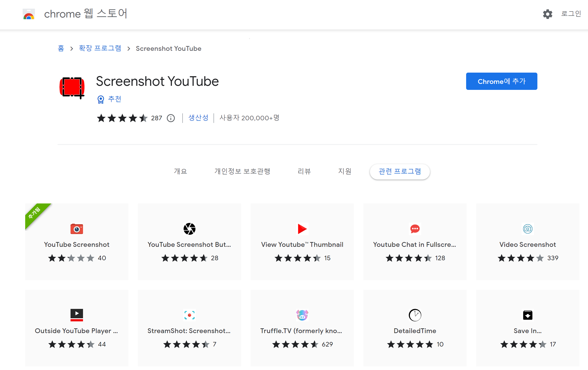Click the info icon next to the rating
This screenshot has height=370, width=588.
pos(170,118)
